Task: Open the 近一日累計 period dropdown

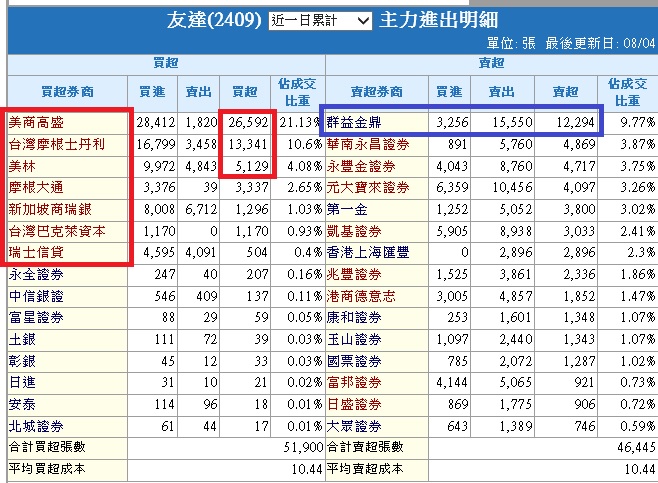Action: 320,21
